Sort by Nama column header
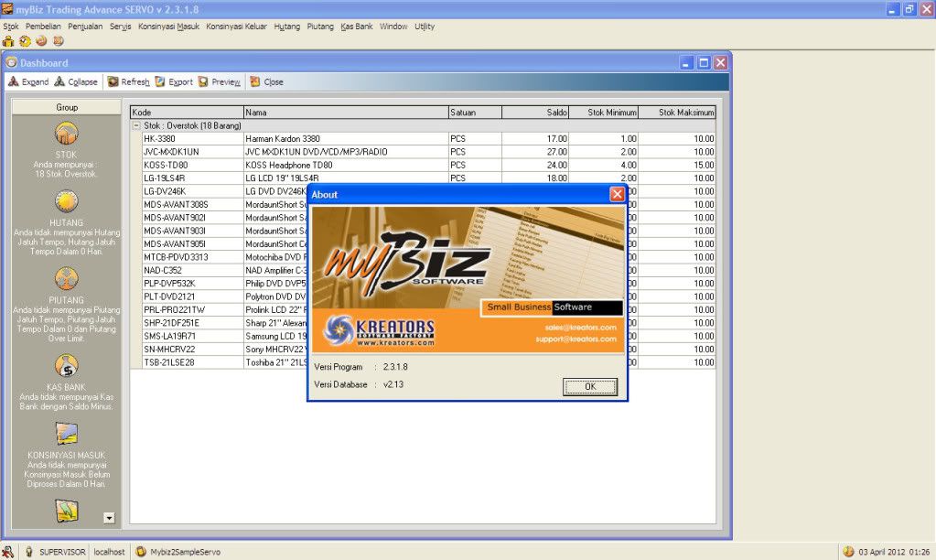936x560 pixels. click(x=346, y=113)
